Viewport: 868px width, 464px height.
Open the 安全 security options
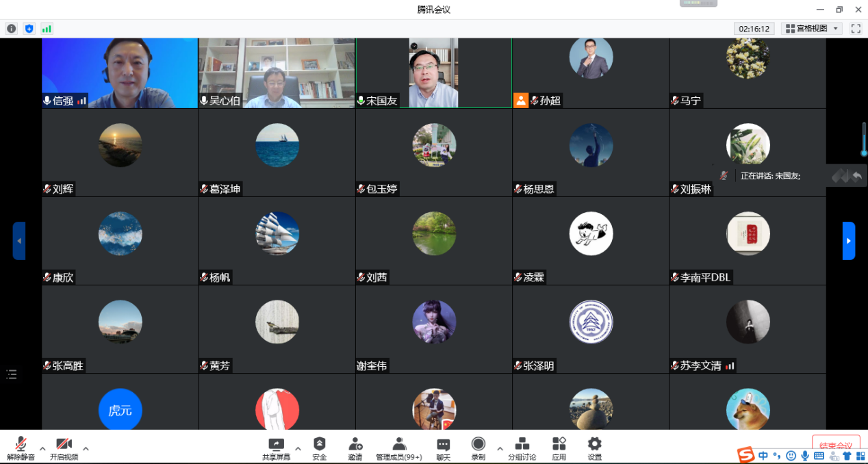click(x=320, y=449)
